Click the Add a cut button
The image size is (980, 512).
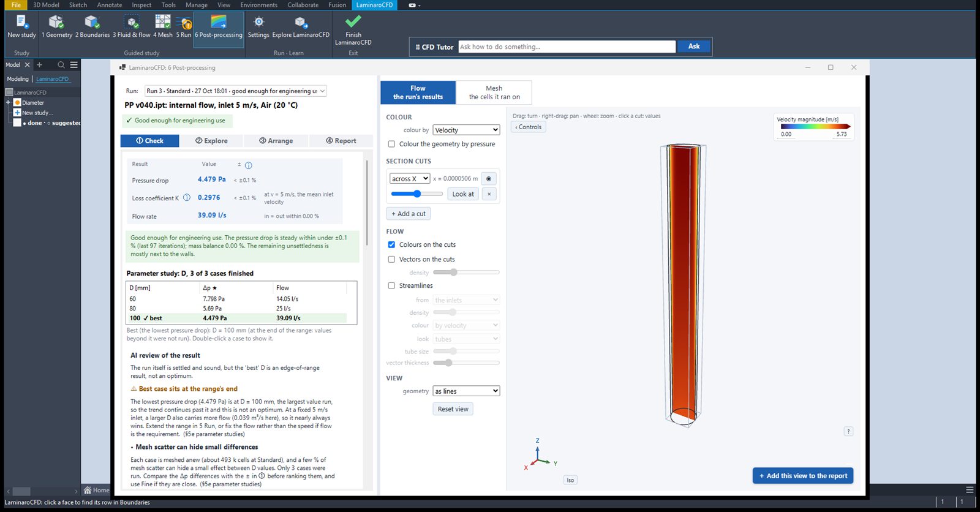pos(409,214)
